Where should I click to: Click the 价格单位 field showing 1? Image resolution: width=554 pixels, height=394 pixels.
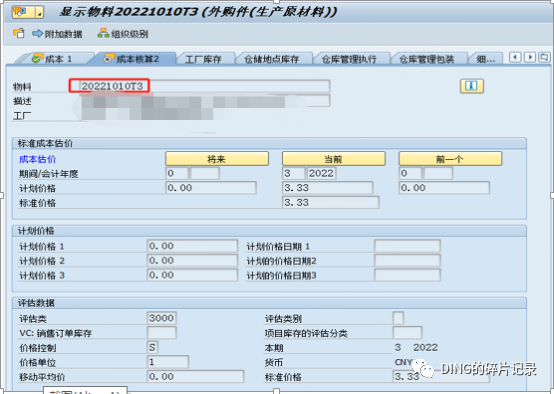point(168,362)
